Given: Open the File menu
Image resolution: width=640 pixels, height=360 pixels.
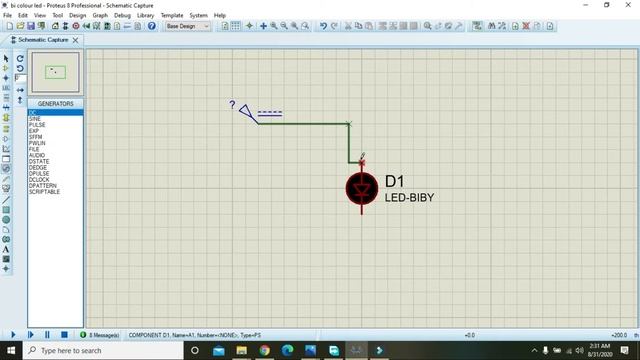Looking at the screenshot, I should click(x=7, y=15).
